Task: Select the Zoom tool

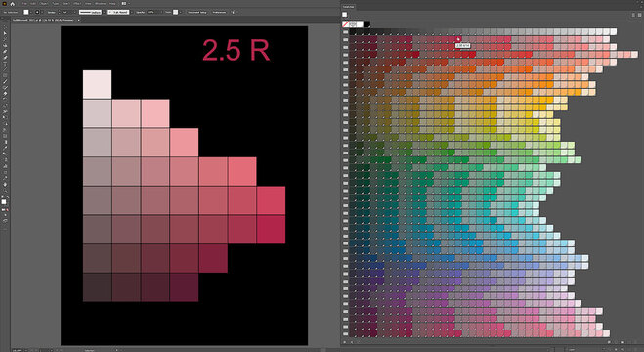Action: click(x=5, y=190)
